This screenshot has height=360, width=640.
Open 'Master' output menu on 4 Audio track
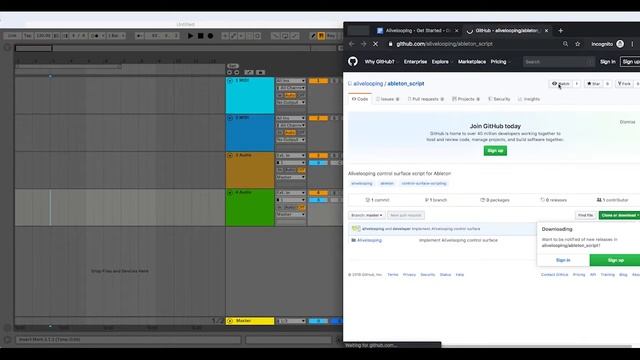(291, 214)
